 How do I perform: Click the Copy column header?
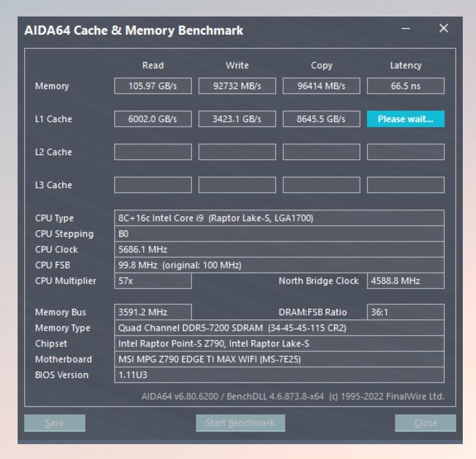[321, 65]
